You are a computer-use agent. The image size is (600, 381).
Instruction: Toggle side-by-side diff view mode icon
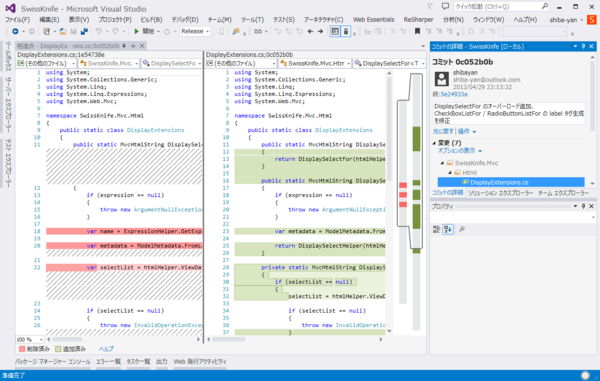point(335,31)
